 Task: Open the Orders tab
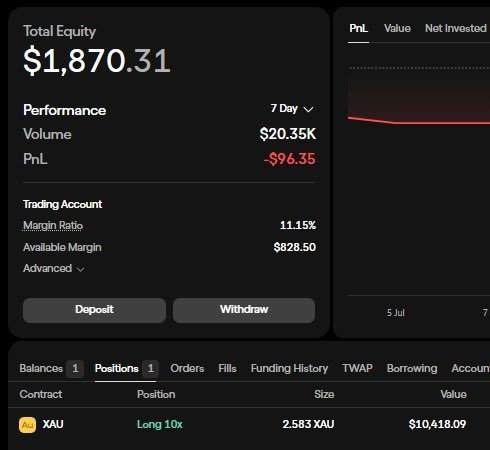click(187, 368)
